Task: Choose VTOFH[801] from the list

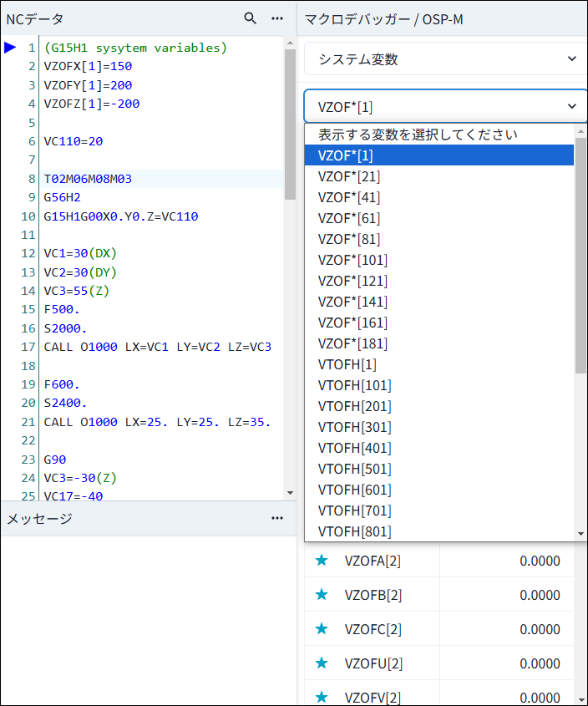Action: [x=439, y=531]
